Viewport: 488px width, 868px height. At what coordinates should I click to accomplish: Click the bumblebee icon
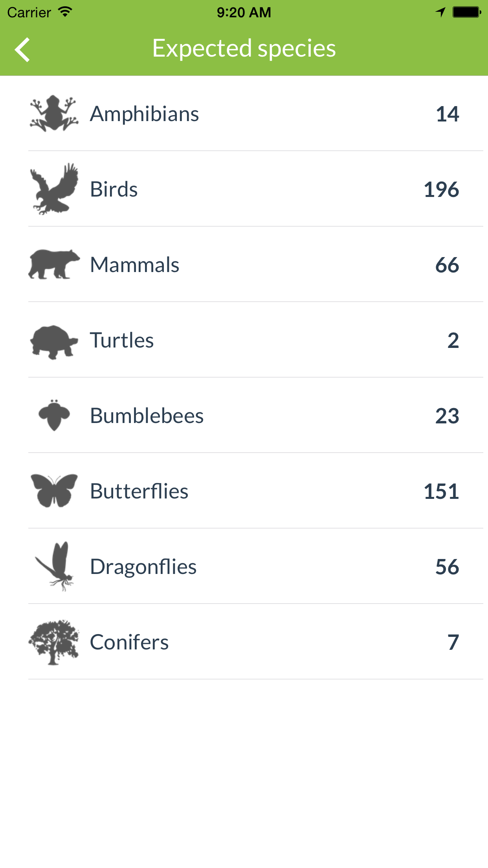54,415
